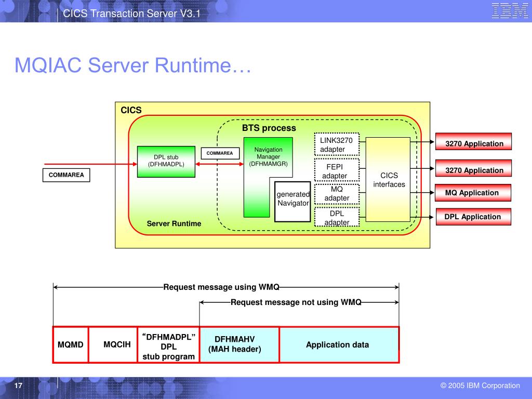Click the COMMAREA label below the input arrow
532x399 pixels.
(x=66, y=175)
